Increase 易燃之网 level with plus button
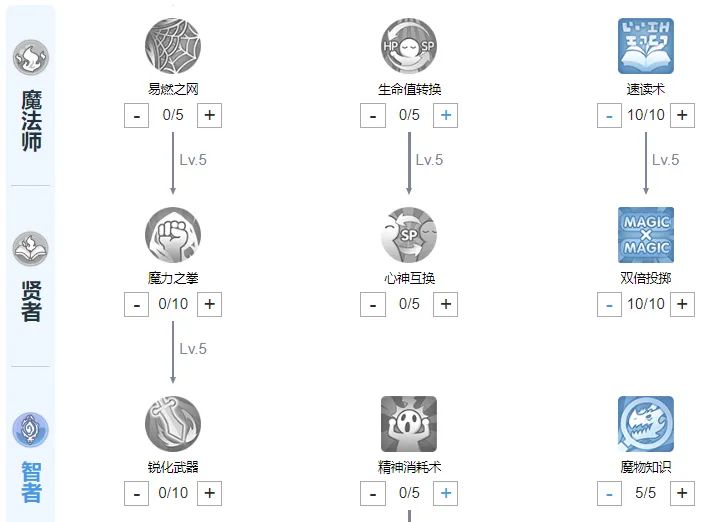 [209, 115]
